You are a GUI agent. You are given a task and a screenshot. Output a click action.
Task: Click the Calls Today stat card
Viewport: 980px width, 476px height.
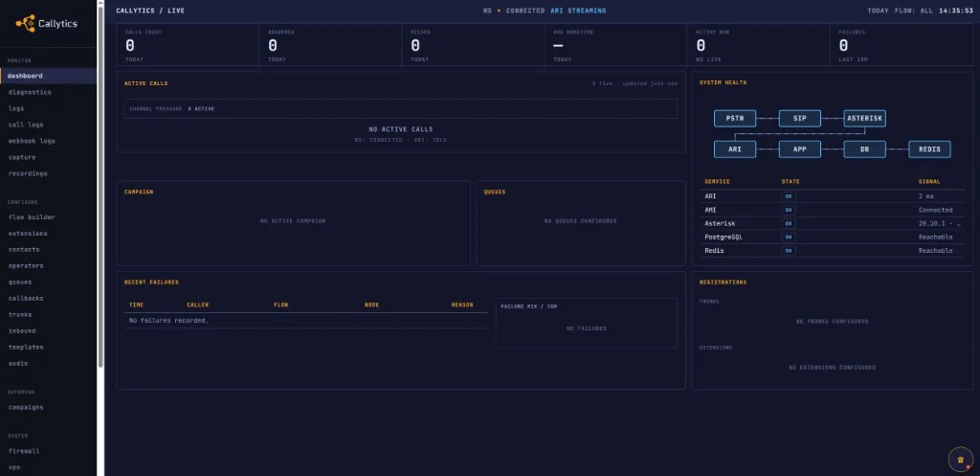(188, 45)
